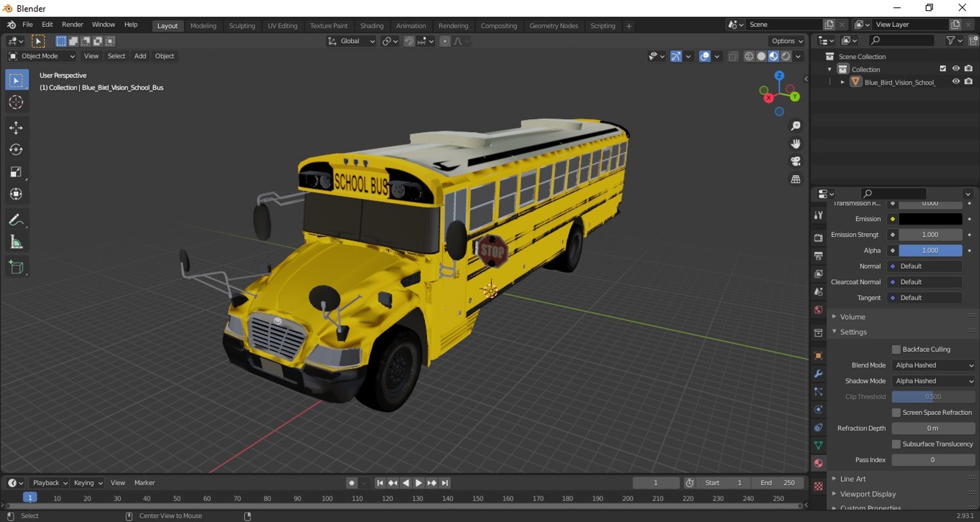Screen dimensions: 980x522
Task: Toggle Collection exclude checkbox in outliner
Action: tap(943, 68)
